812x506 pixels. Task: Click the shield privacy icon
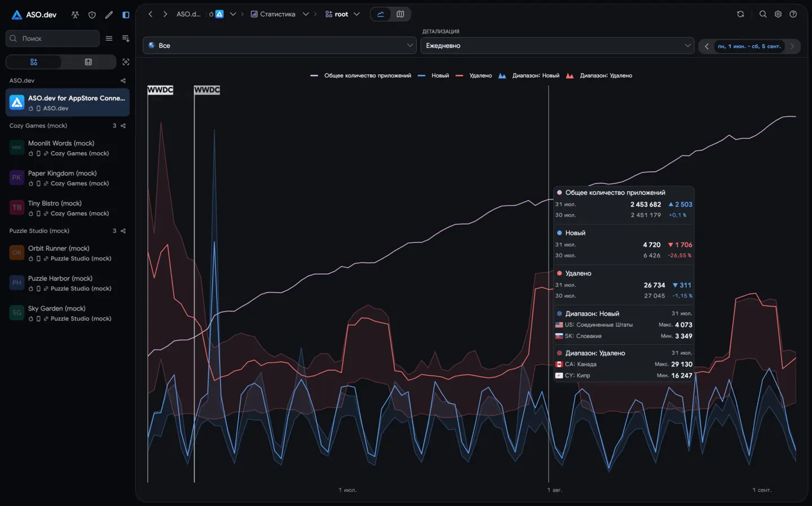92,15
